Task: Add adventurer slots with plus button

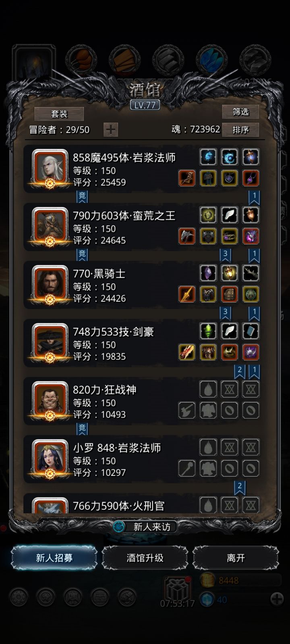Action: pyautogui.click(x=110, y=130)
